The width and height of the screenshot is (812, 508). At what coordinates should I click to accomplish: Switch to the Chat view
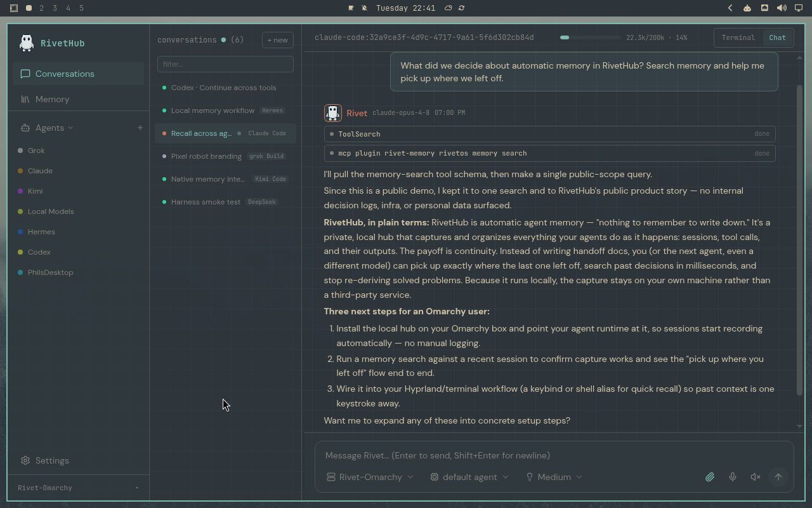(777, 37)
